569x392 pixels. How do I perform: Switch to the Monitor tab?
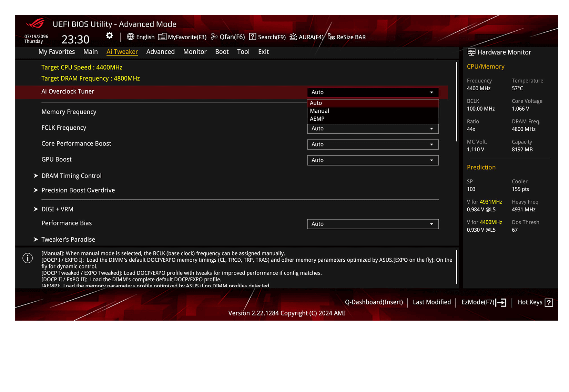pos(195,51)
